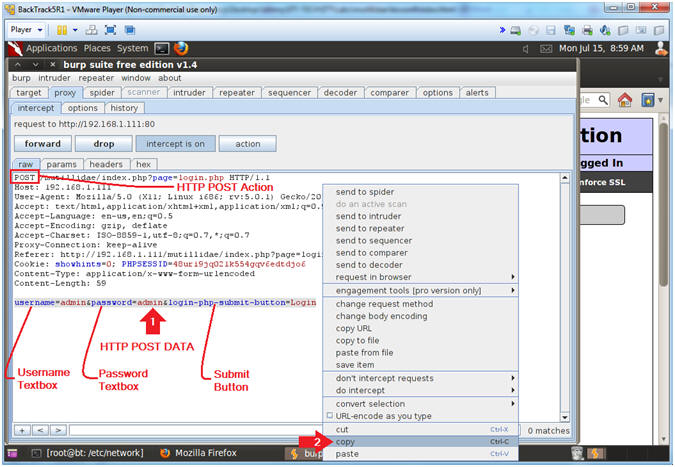Click the Home icon in Firefox window
675x467 pixels.
click(x=625, y=100)
